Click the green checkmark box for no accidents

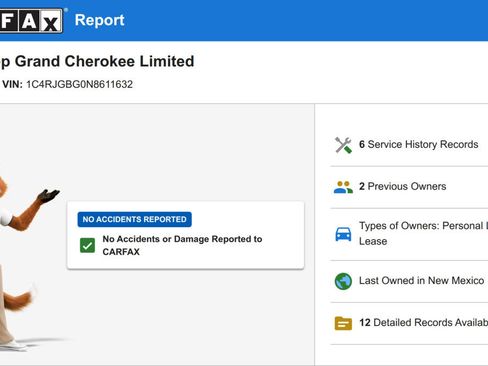[x=87, y=246]
